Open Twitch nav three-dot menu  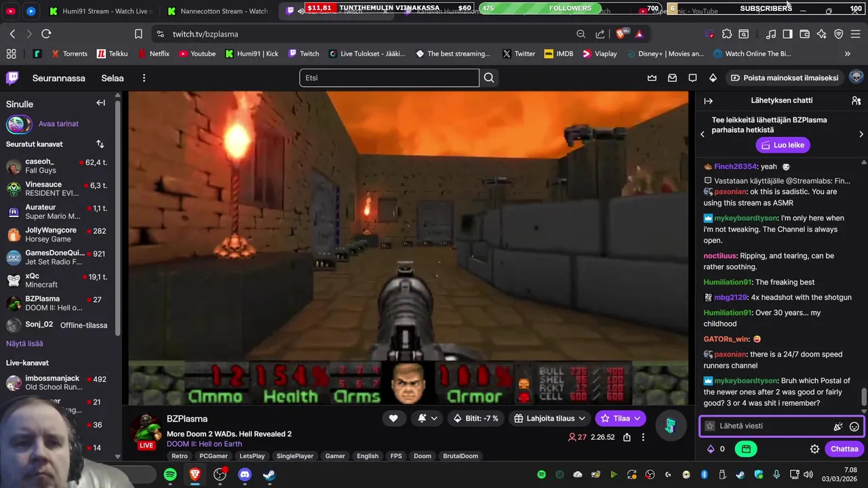coord(144,78)
